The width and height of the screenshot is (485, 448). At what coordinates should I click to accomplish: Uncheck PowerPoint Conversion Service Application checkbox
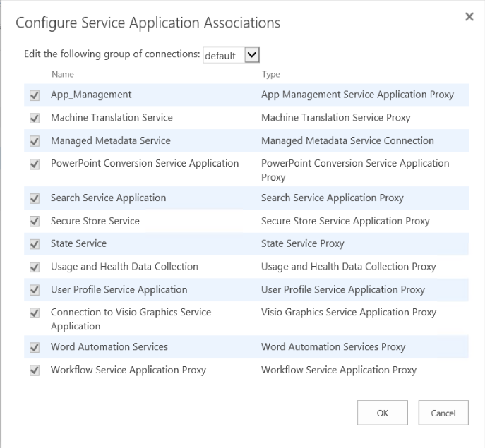(x=35, y=164)
